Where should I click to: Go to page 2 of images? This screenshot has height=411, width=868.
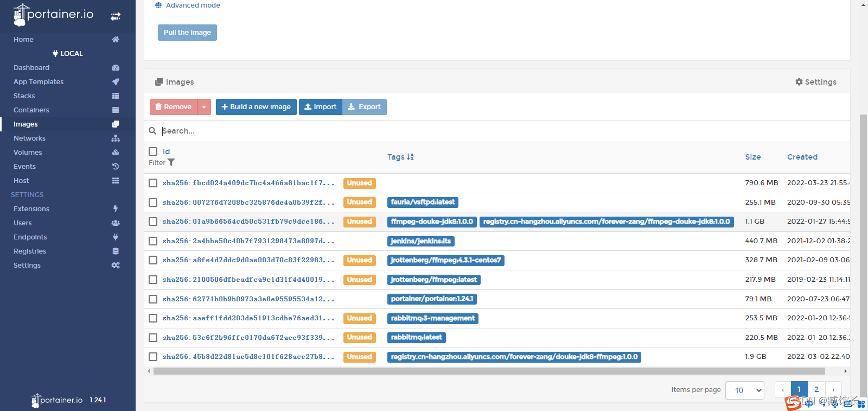tap(816, 389)
